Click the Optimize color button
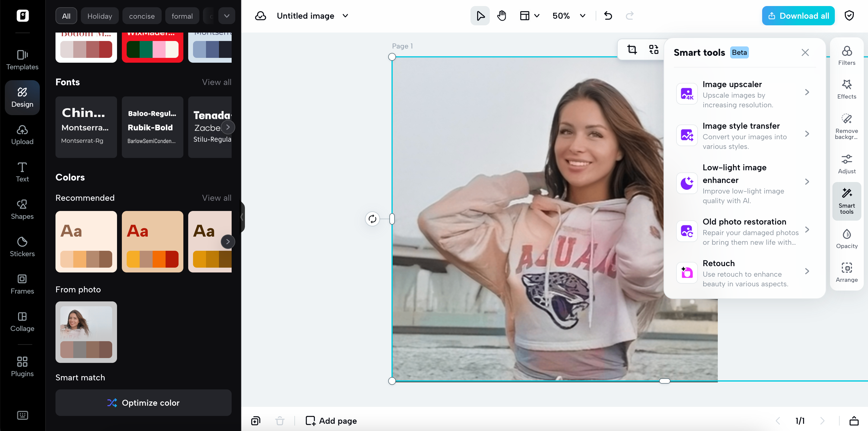 (x=143, y=402)
